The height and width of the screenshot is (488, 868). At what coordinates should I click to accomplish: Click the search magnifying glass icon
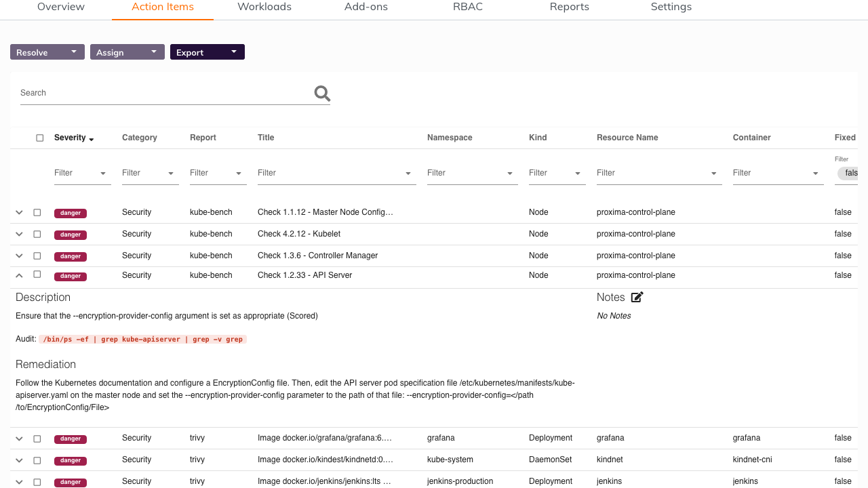coord(322,94)
